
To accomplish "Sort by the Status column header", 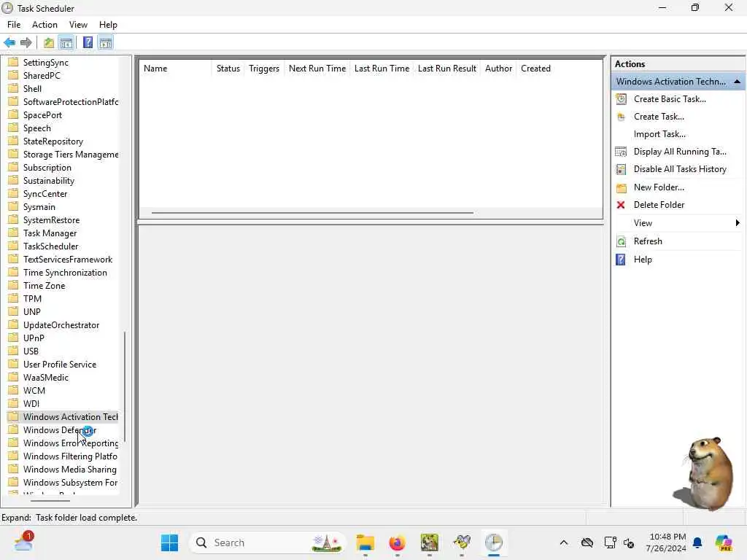I will pyautogui.click(x=228, y=69).
